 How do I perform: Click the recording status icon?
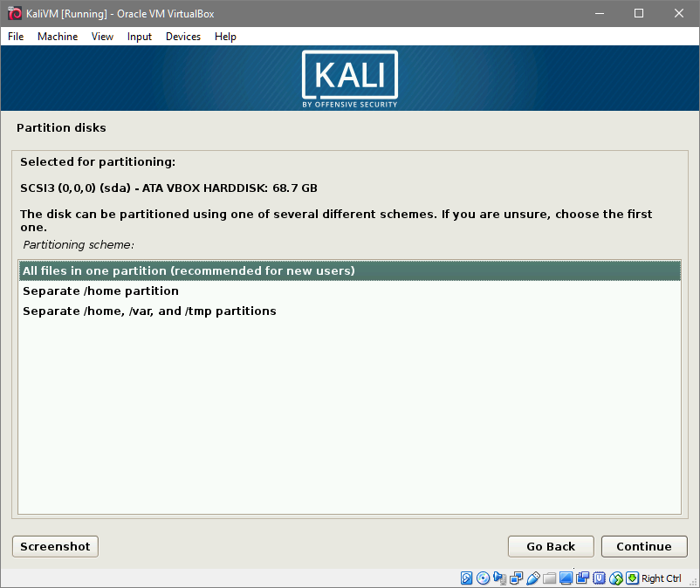582,578
